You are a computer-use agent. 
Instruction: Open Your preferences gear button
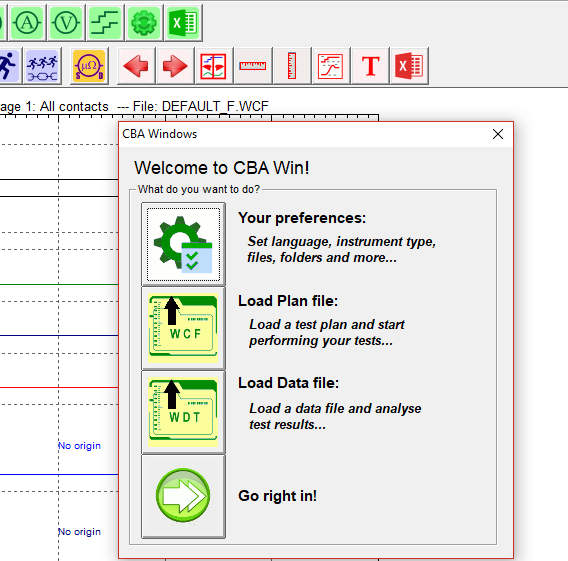coord(183,244)
